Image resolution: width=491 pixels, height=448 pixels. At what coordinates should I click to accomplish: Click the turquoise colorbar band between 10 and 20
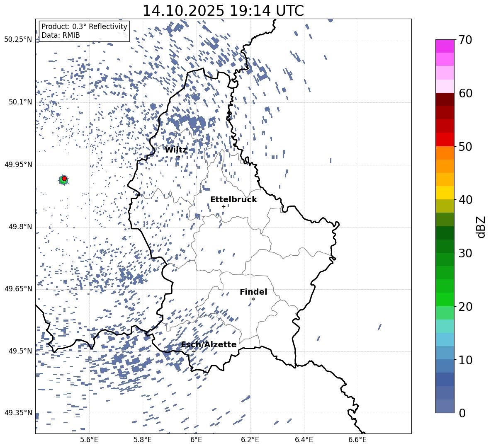[445, 326]
